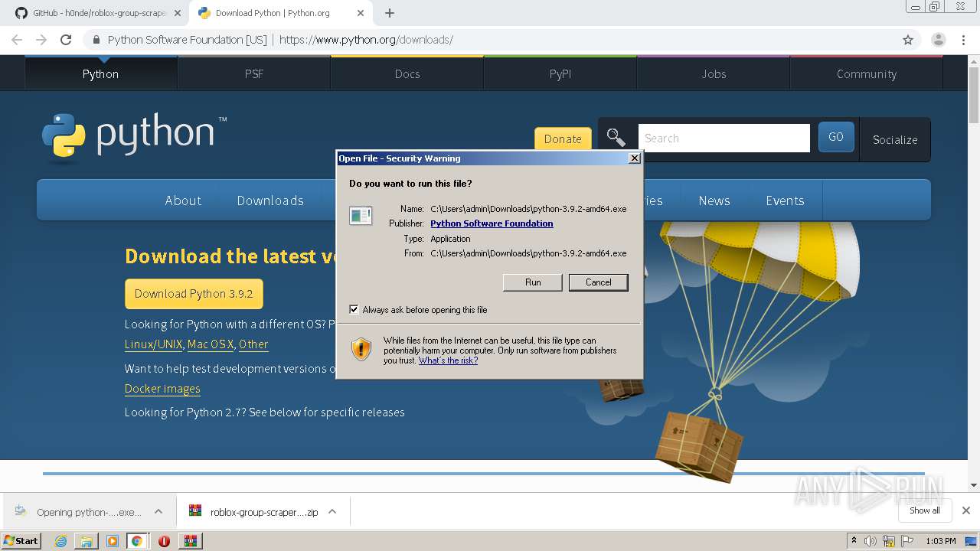This screenshot has width=980, height=551.
Task: Open a new tab with plus icon
Action: point(390,13)
